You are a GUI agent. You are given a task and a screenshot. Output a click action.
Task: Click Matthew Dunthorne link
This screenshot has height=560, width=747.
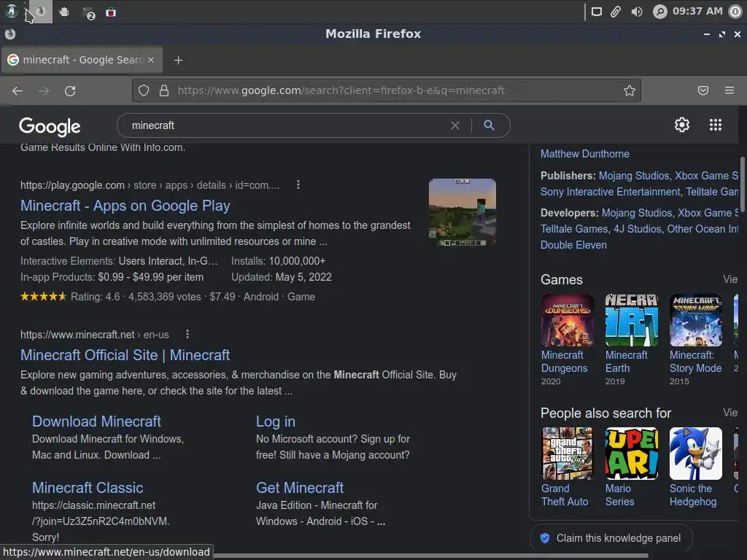584,154
